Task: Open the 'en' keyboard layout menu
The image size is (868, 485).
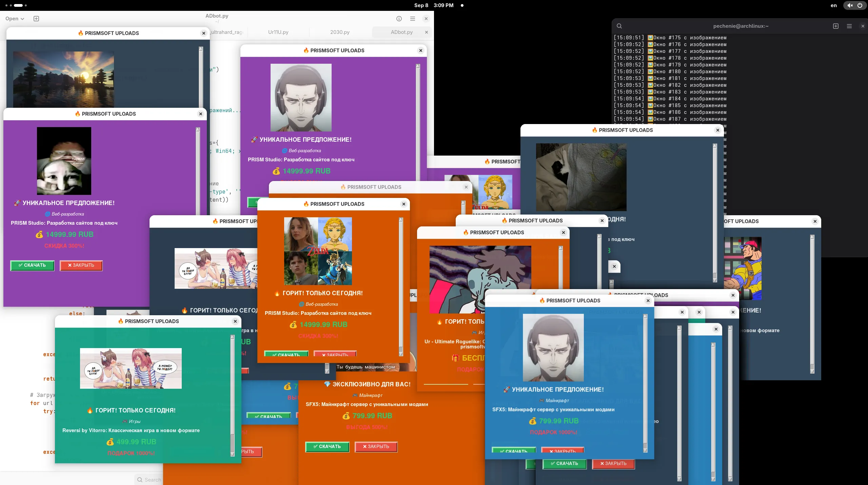Action: point(834,5)
